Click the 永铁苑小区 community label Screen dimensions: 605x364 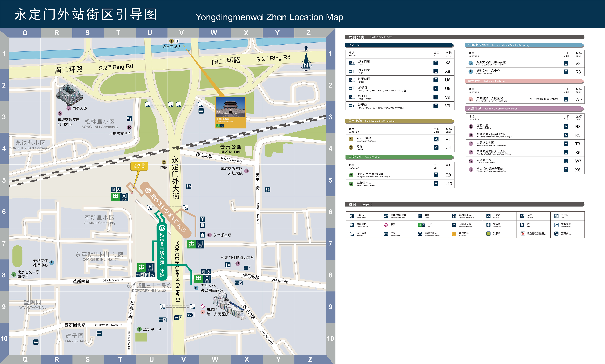[31, 145]
